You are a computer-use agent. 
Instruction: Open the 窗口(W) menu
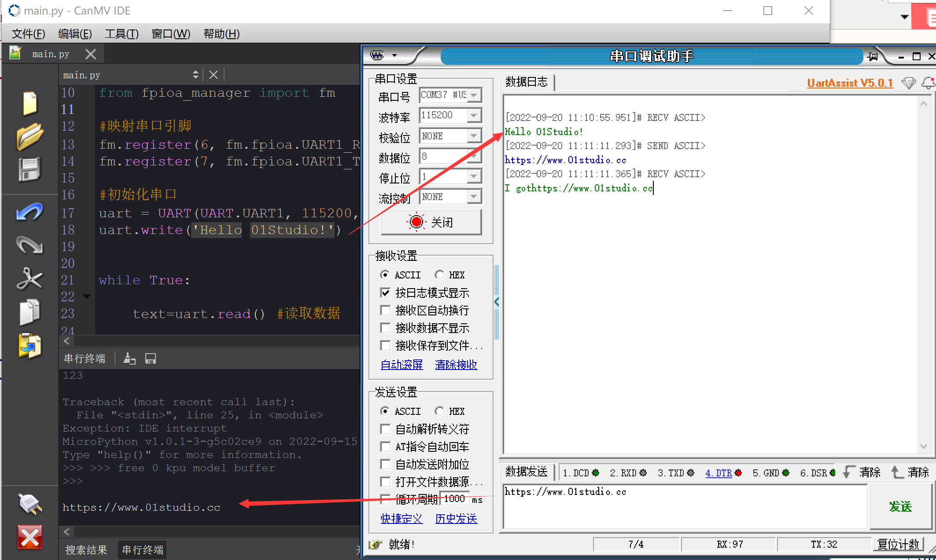(x=171, y=34)
